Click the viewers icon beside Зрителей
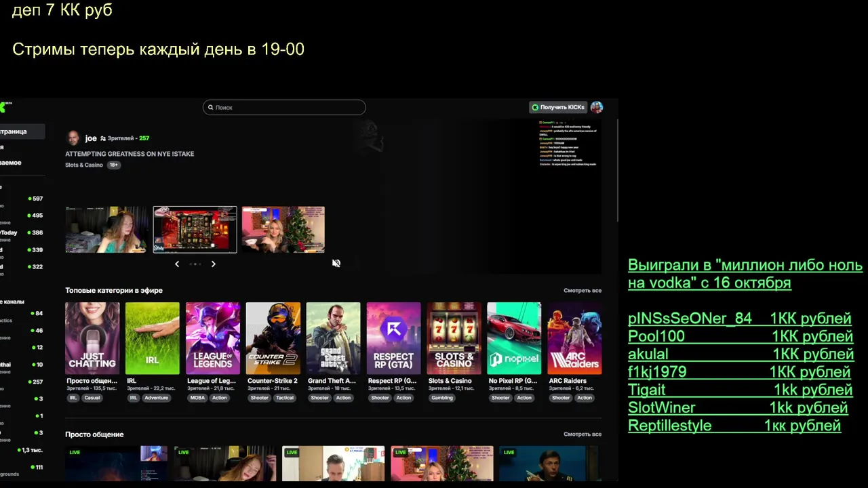868x488 pixels. [x=103, y=138]
